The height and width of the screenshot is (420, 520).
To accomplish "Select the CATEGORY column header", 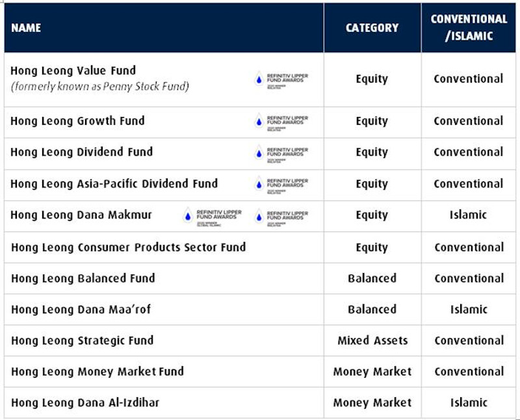I will pyautogui.click(x=372, y=28).
